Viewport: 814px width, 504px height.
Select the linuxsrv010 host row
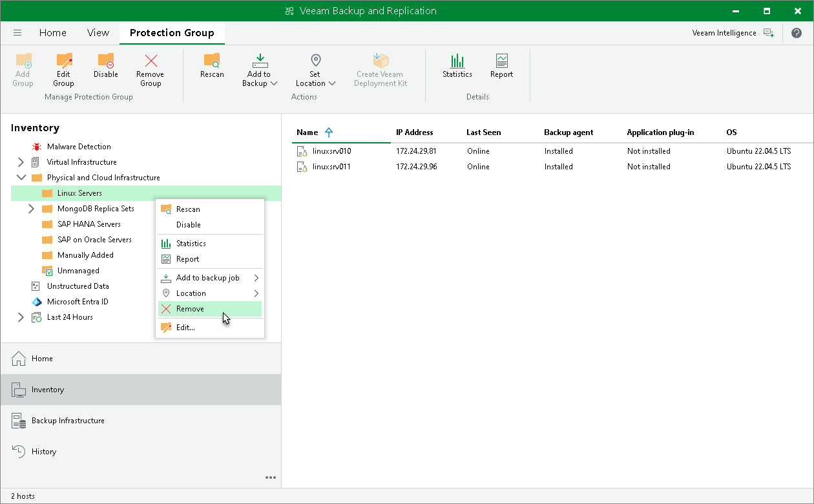coord(552,151)
